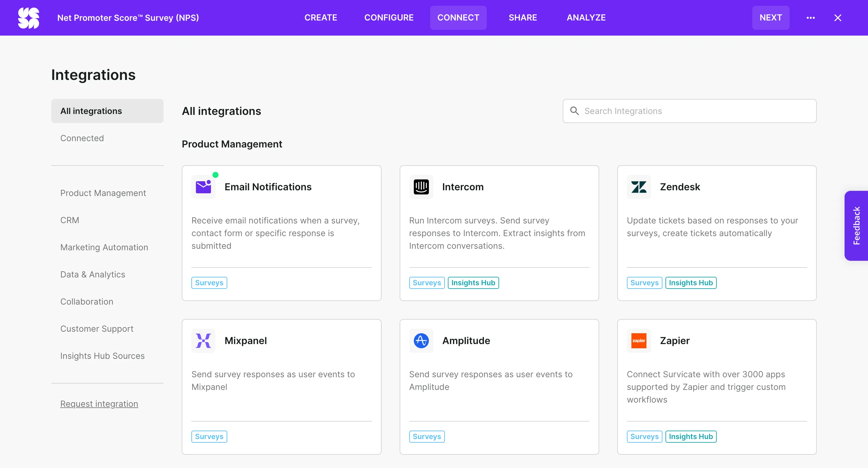Open the ANALYZE tab
The width and height of the screenshot is (868, 468).
pyautogui.click(x=586, y=18)
